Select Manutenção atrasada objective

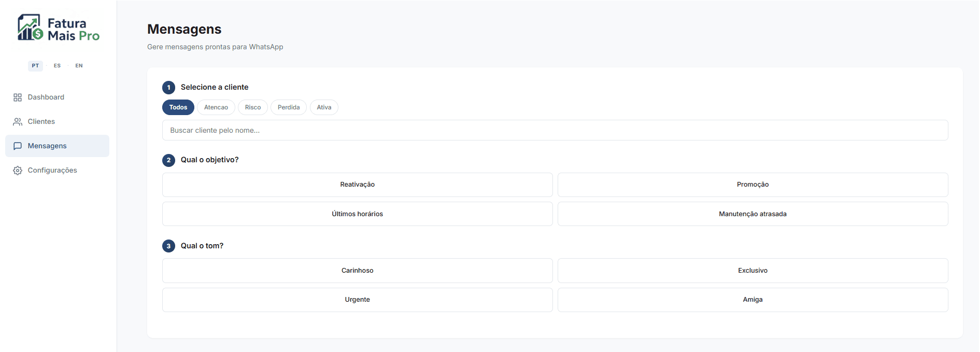[752, 214]
